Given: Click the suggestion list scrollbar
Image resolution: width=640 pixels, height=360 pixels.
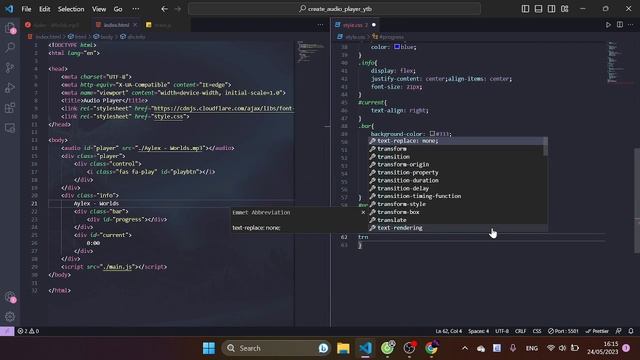Looking at the screenshot, I should point(546,146).
